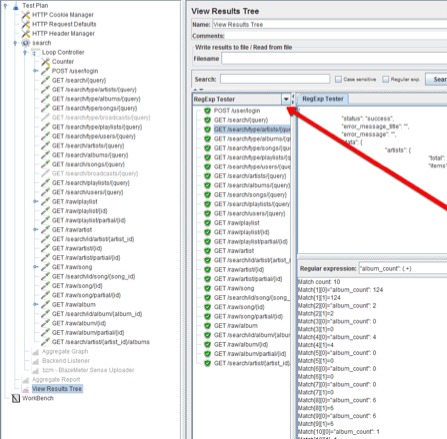Click the search thread group gear icon
The image size is (447, 439).
[x=26, y=43]
